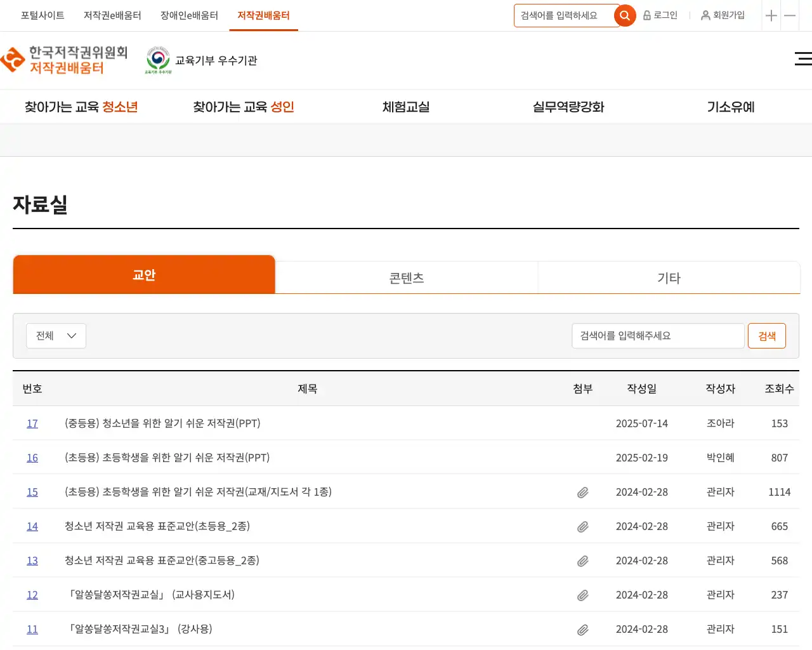Click the minus zoom-out icon
This screenshot has width=812, height=650.
point(790,16)
